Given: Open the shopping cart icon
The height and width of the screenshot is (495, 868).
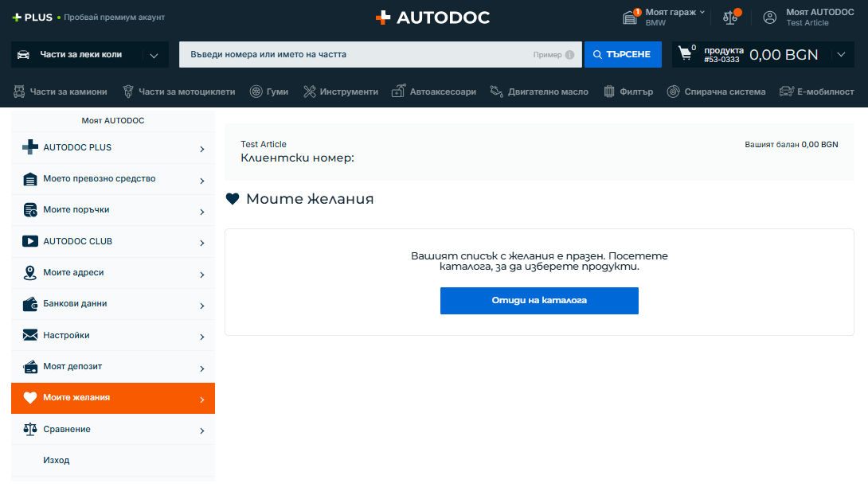Looking at the screenshot, I should 684,54.
